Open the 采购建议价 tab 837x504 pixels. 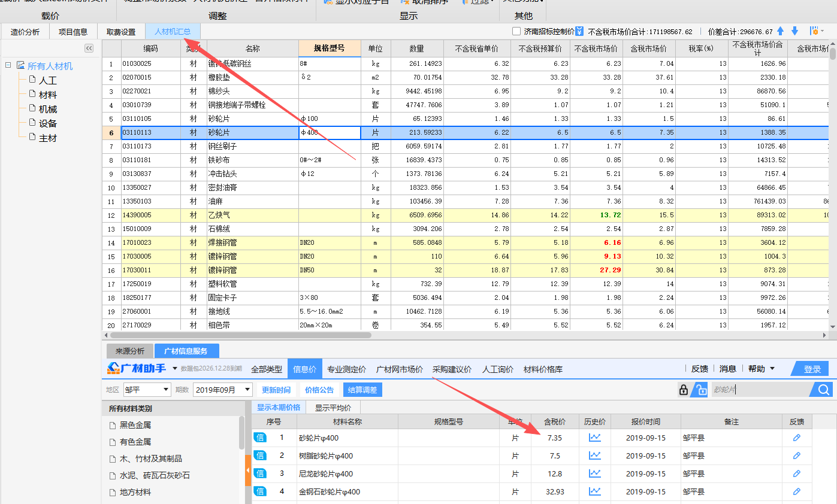tap(452, 369)
